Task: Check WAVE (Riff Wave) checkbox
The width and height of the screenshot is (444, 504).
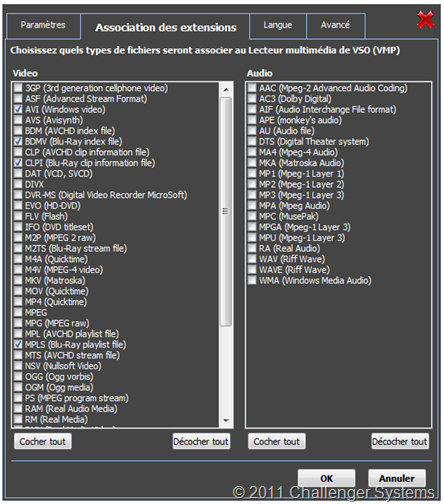Action: tap(252, 270)
